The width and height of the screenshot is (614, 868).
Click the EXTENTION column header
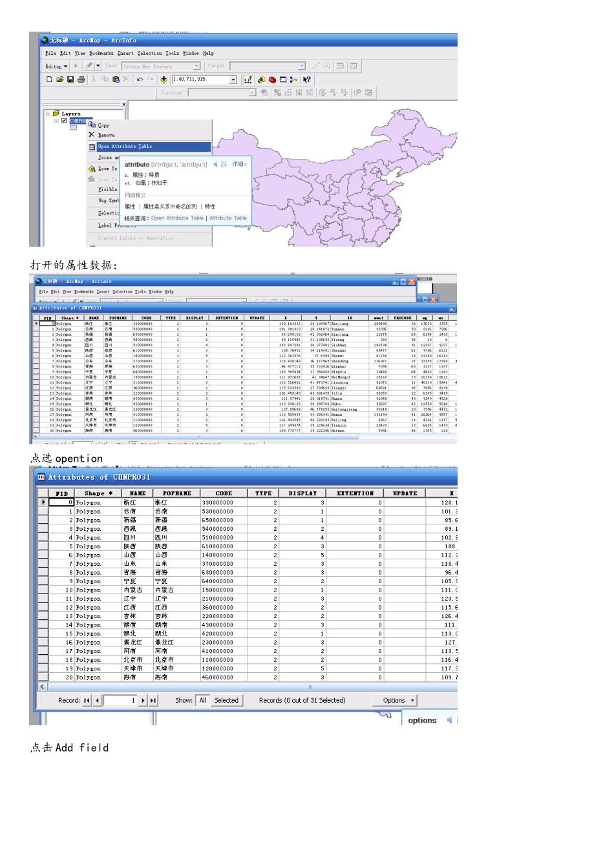tap(355, 493)
